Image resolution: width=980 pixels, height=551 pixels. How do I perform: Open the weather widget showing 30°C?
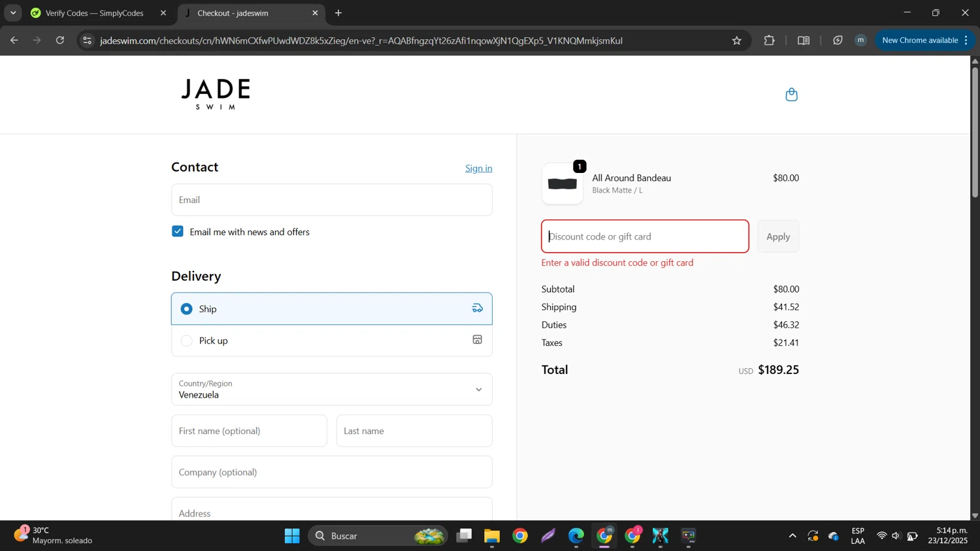(54, 535)
